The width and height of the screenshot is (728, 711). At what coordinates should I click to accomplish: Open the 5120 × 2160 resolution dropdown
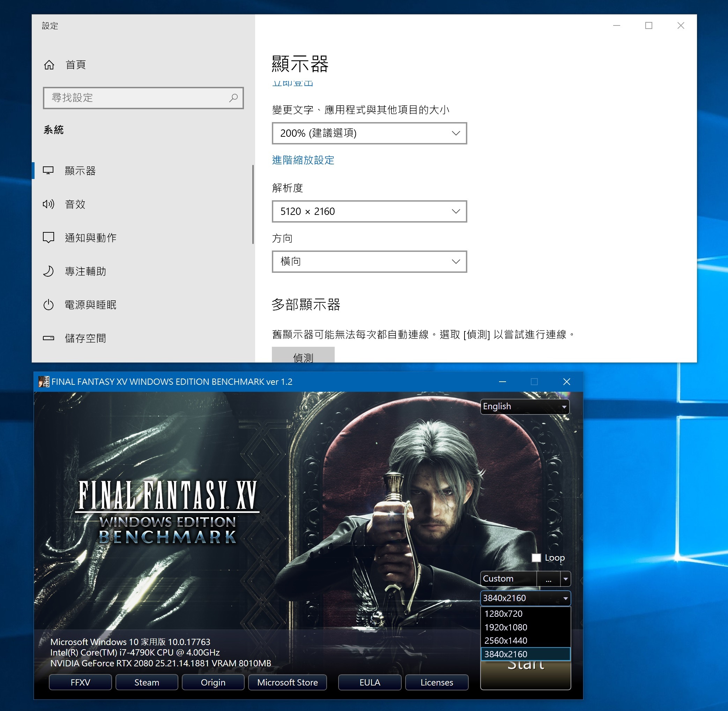[x=370, y=211]
